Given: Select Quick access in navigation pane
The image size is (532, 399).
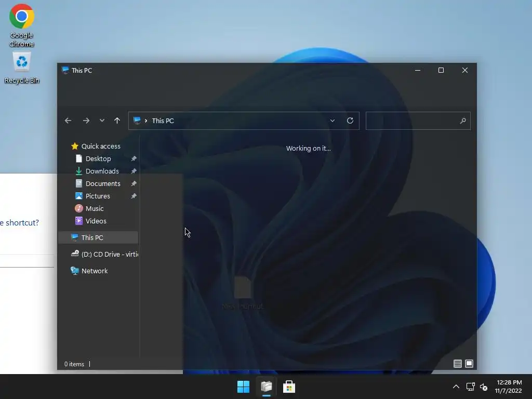Looking at the screenshot, I should tap(101, 146).
